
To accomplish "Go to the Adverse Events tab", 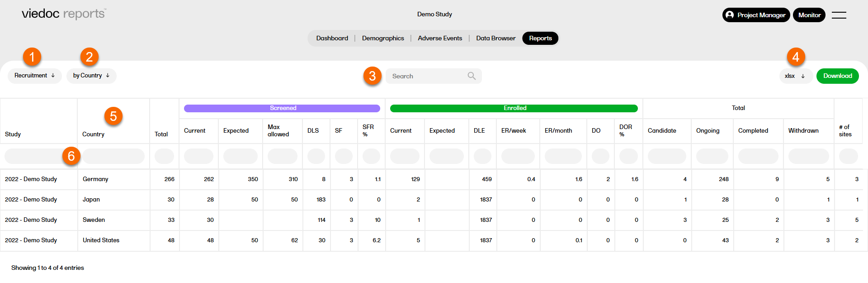I will click(x=440, y=38).
